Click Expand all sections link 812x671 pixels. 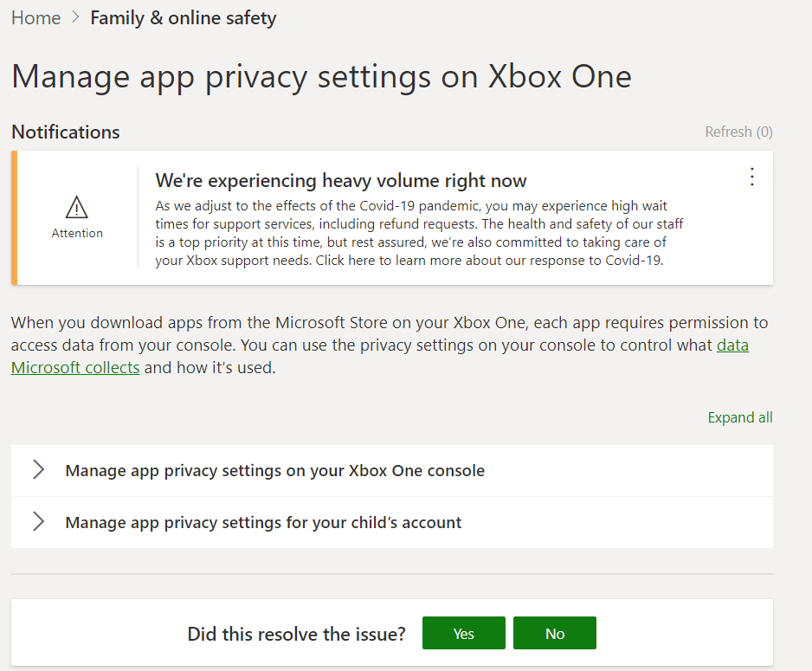point(740,417)
